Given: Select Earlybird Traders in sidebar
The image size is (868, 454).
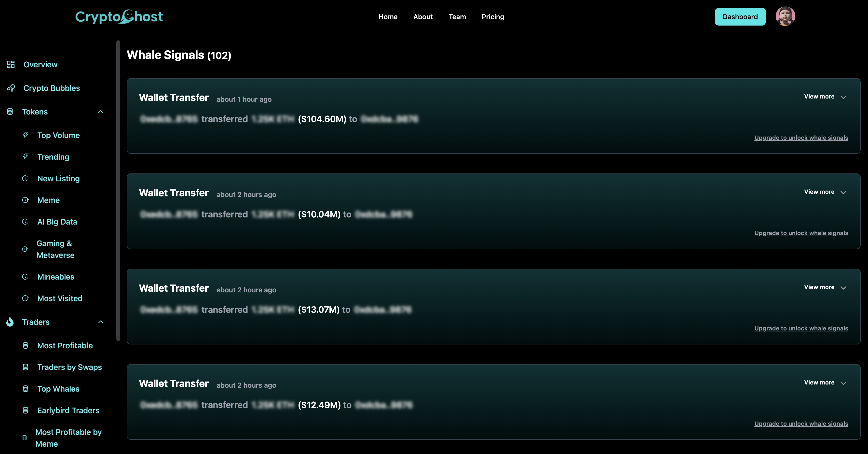Looking at the screenshot, I should (68, 410).
